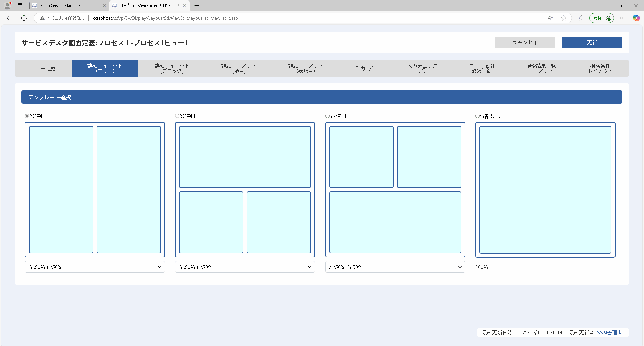Image resolution: width=644 pixels, height=346 pixels.
Task: Close the Senju Service Manager tab
Action: tap(104, 6)
